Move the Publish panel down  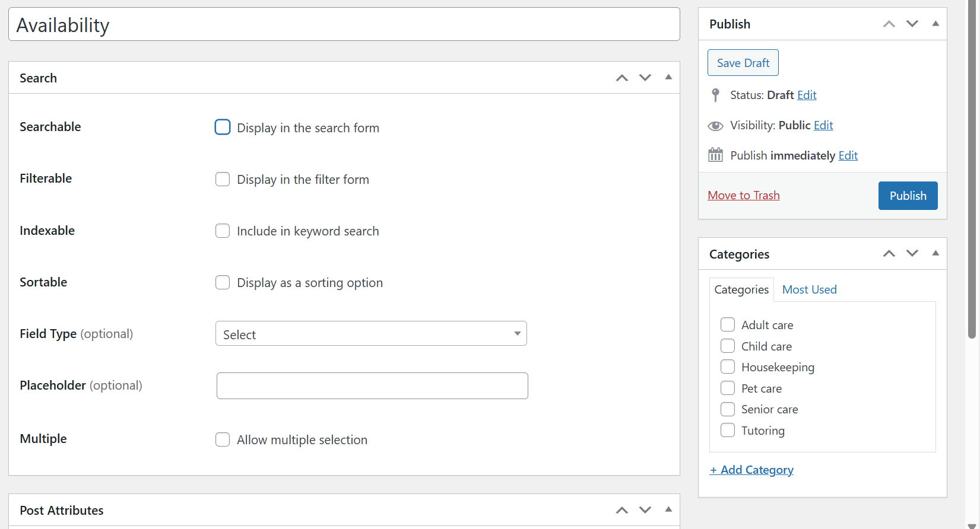pos(912,24)
